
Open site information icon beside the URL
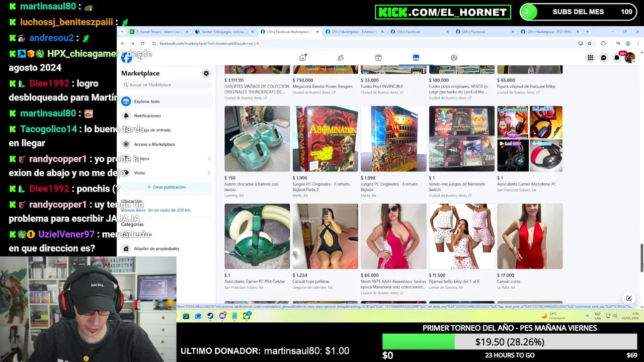pos(154,43)
